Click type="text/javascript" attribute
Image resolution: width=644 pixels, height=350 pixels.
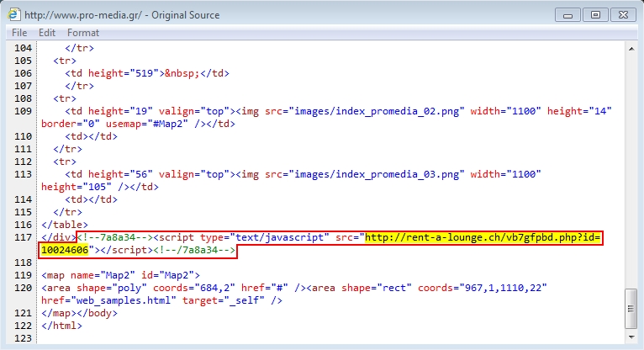pyautogui.click(x=265, y=237)
